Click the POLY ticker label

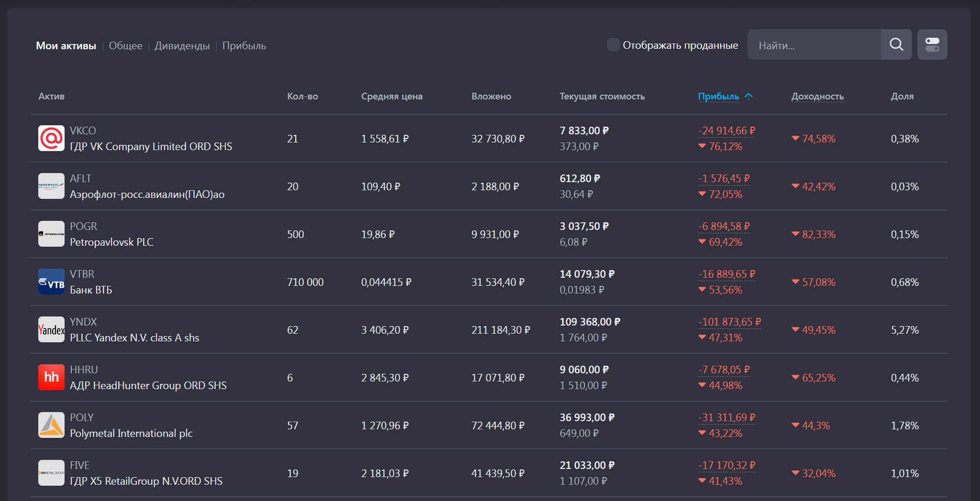tap(81, 418)
